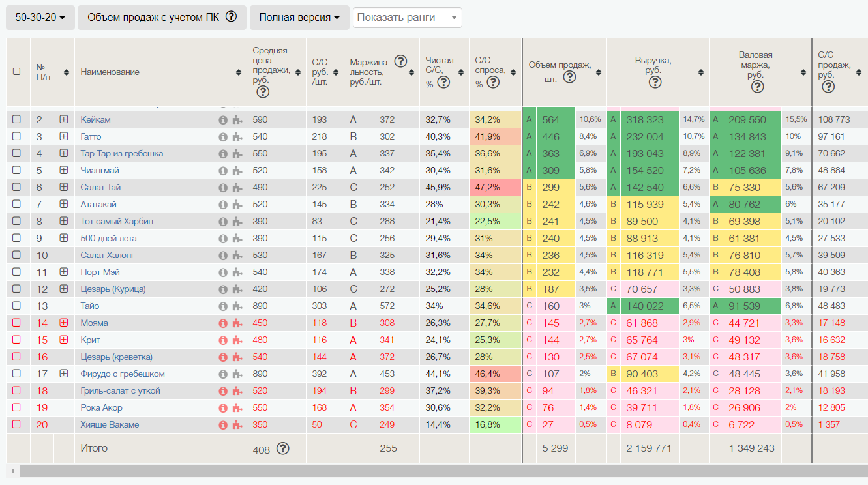
Task: Select the checkbox for Хияше Вакаме row
Action: tap(17, 425)
